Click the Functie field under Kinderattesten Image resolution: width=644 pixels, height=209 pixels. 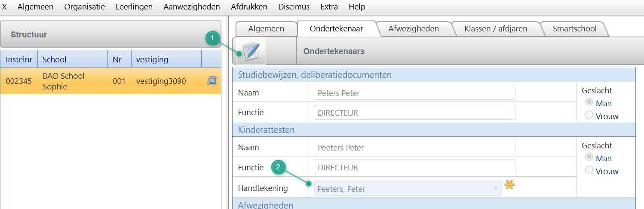[x=414, y=167]
